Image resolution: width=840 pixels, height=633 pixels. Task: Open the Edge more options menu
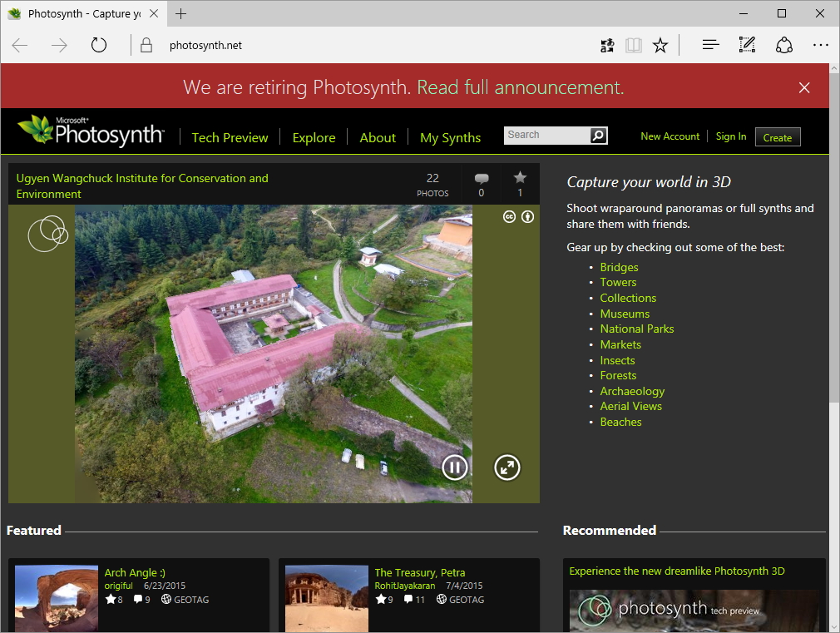[x=821, y=45]
